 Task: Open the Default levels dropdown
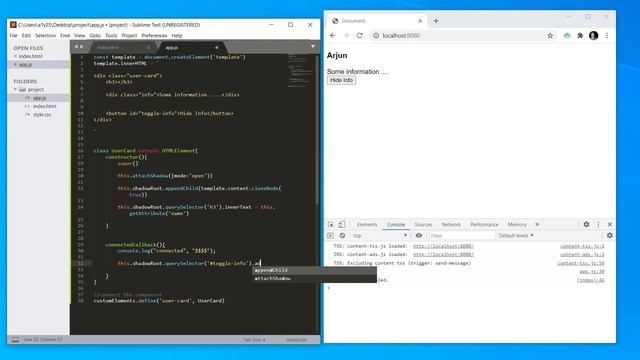click(516, 236)
